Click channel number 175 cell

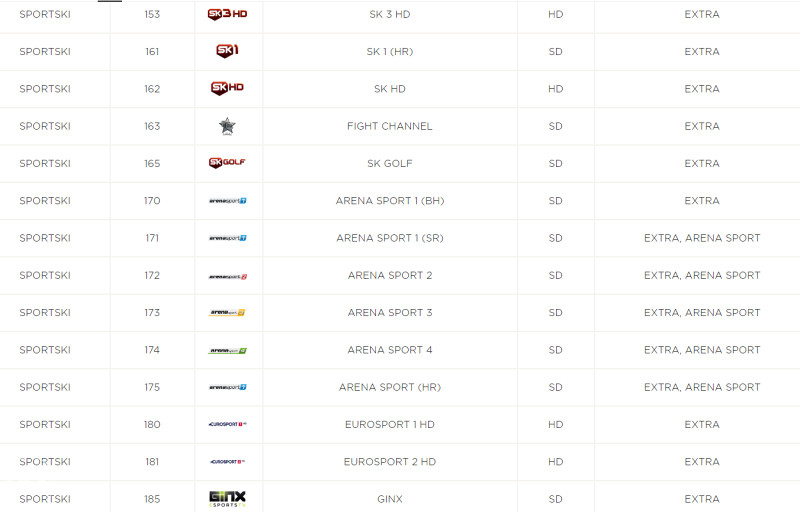click(152, 387)
